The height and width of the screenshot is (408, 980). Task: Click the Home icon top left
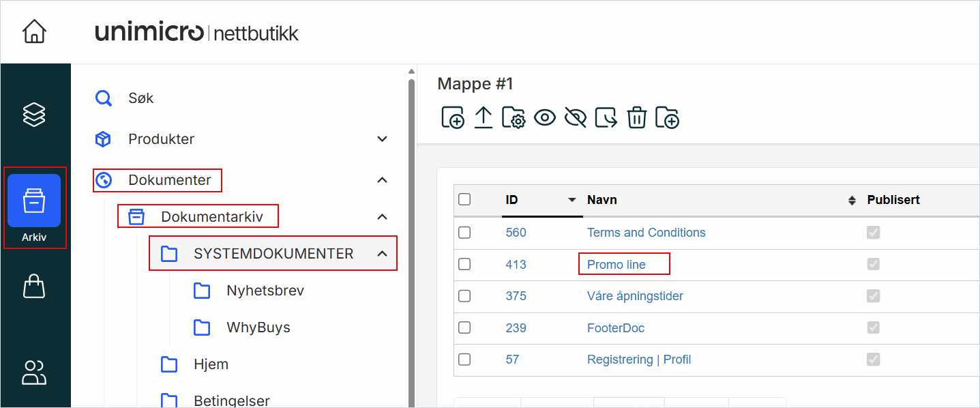tap(33, 31)
